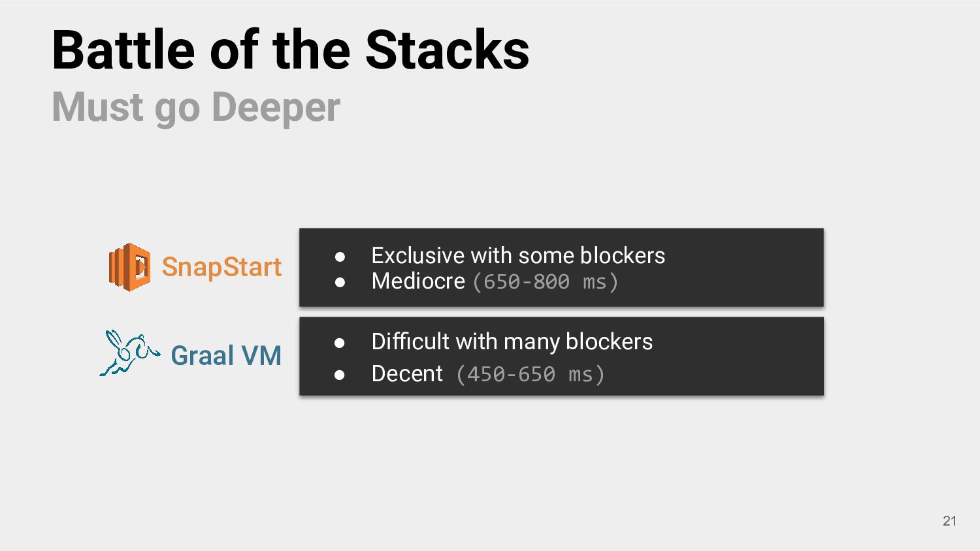This screenshot has height=551, width=980.
Task: Click bullet before Mediocre
Action: click(x=340, y=283)
